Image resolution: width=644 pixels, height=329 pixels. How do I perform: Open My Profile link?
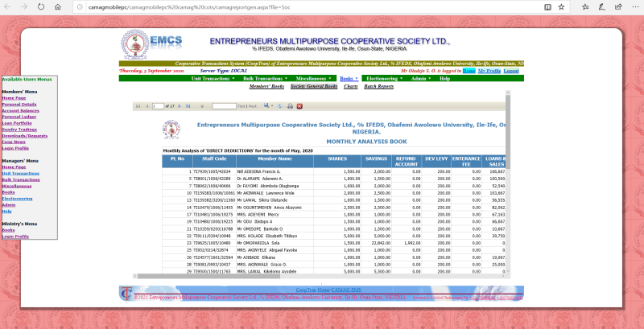pos(489,71)
